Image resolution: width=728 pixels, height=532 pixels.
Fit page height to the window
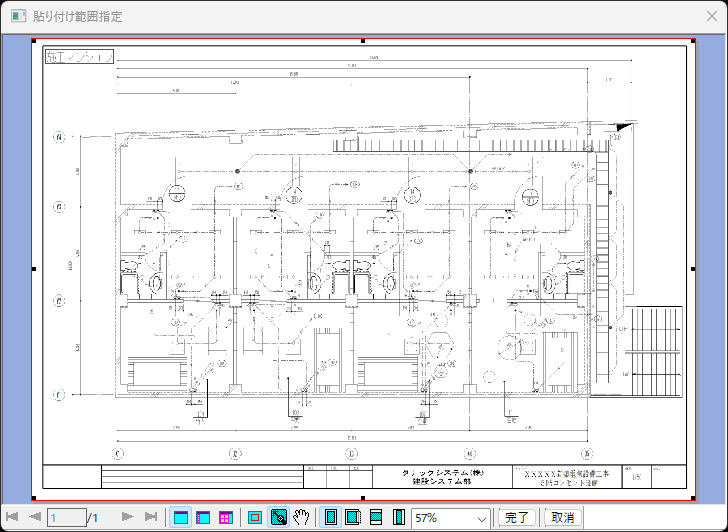tap(398, 517)
